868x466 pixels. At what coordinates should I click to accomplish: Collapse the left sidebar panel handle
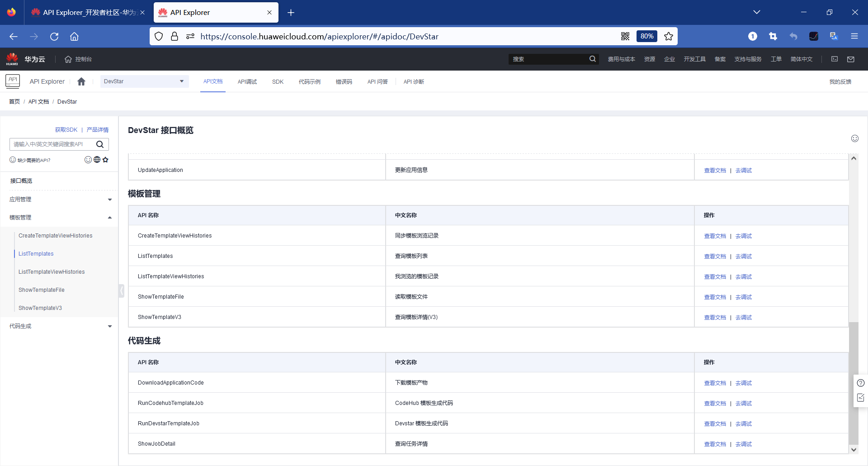tap(121, 290)
